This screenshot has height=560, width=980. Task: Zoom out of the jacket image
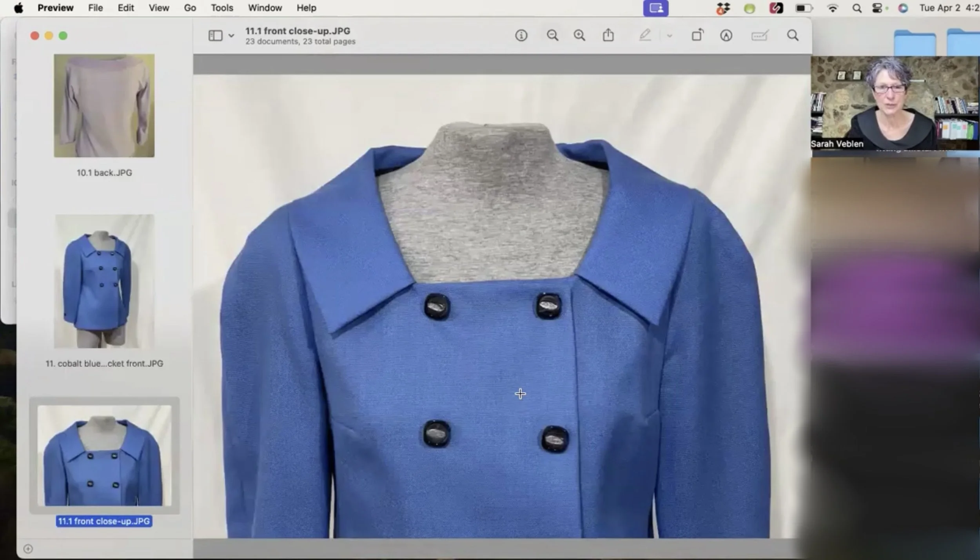pyautogui.click(x=552, y=36)
